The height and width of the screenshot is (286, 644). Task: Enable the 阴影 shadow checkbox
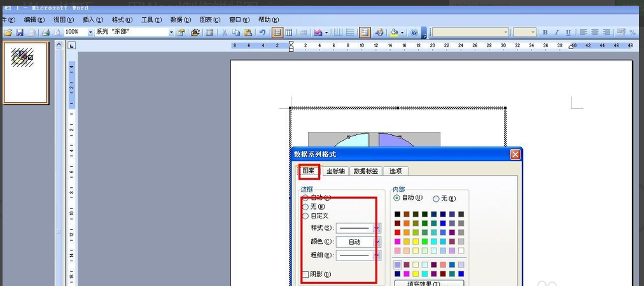point(305,275)
